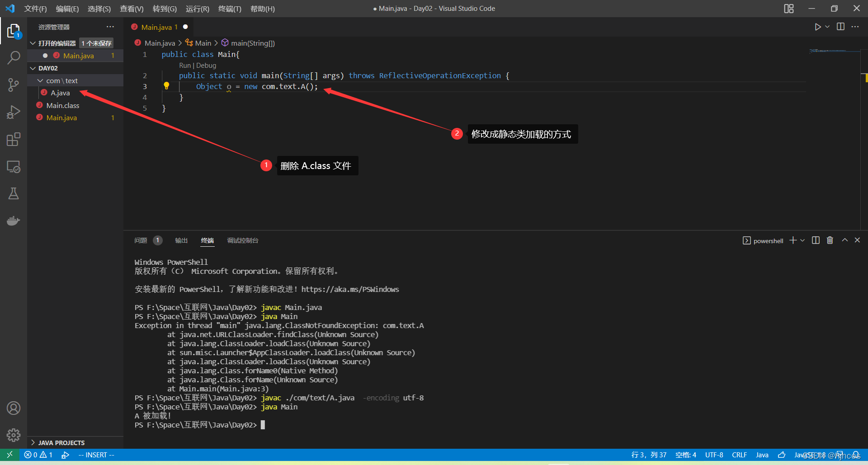Switch to the 输出 panel tab
The image size is (868, 465).
click(181, 240)
